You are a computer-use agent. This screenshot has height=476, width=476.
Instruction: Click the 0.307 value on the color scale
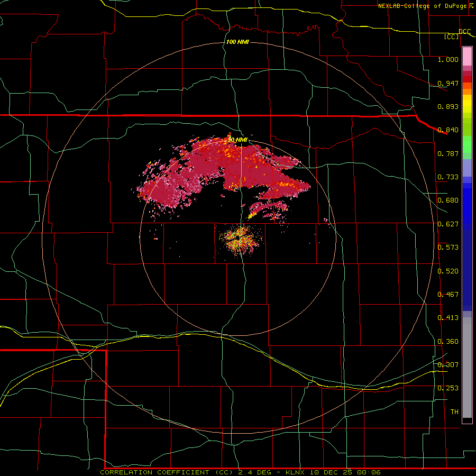448,365
